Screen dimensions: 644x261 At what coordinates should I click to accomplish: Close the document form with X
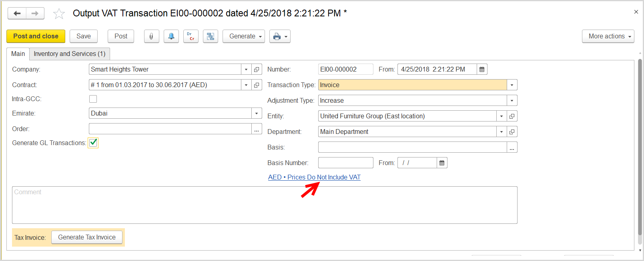636,12
